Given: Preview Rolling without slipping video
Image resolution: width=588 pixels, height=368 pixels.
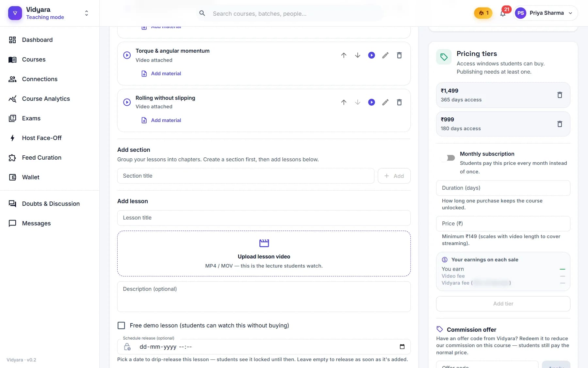Looking at the screenshot, I should point(371,102).
